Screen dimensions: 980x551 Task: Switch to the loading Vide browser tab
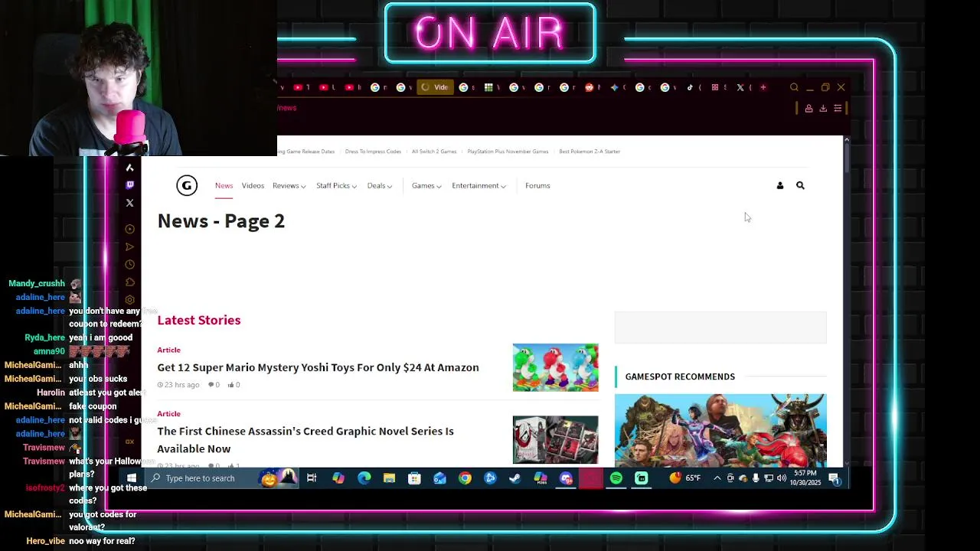(434, 87)
